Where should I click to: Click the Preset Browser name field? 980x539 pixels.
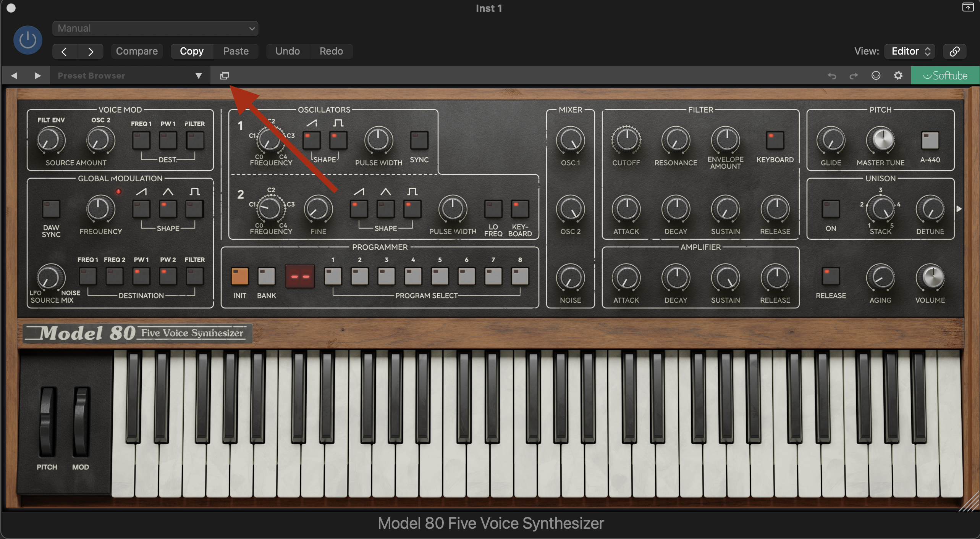click(x=122, y=76)
